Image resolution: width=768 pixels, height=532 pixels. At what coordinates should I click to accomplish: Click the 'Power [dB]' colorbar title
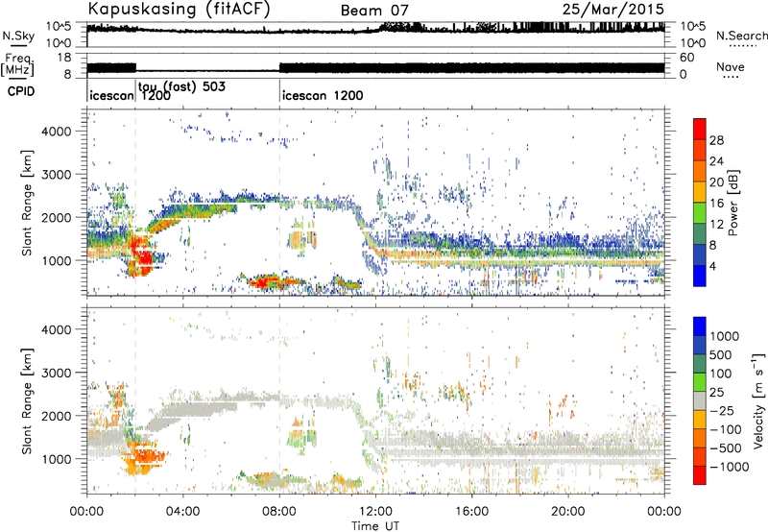pyautogui.click(x=732, y=203)
